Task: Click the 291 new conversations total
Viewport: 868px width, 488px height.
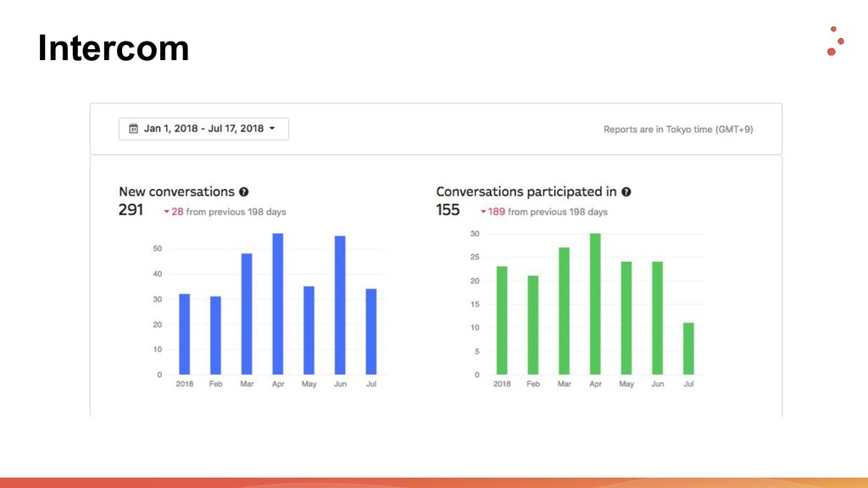Action: pos(131,210)
